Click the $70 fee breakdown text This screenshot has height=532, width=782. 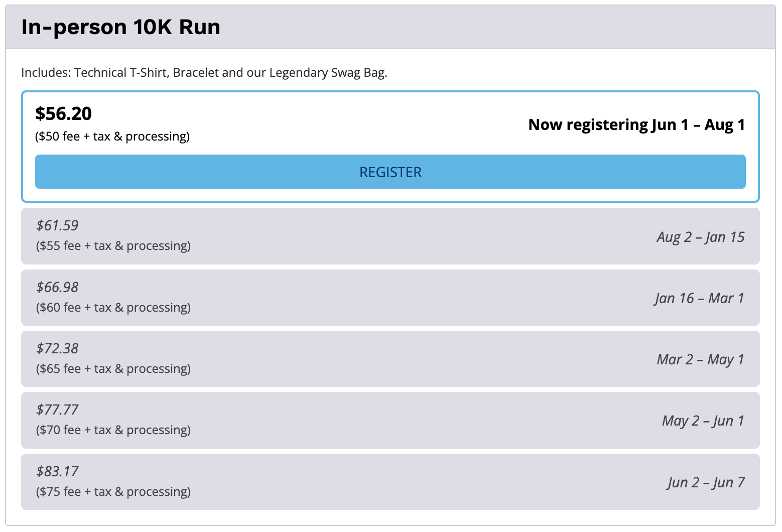113,430
